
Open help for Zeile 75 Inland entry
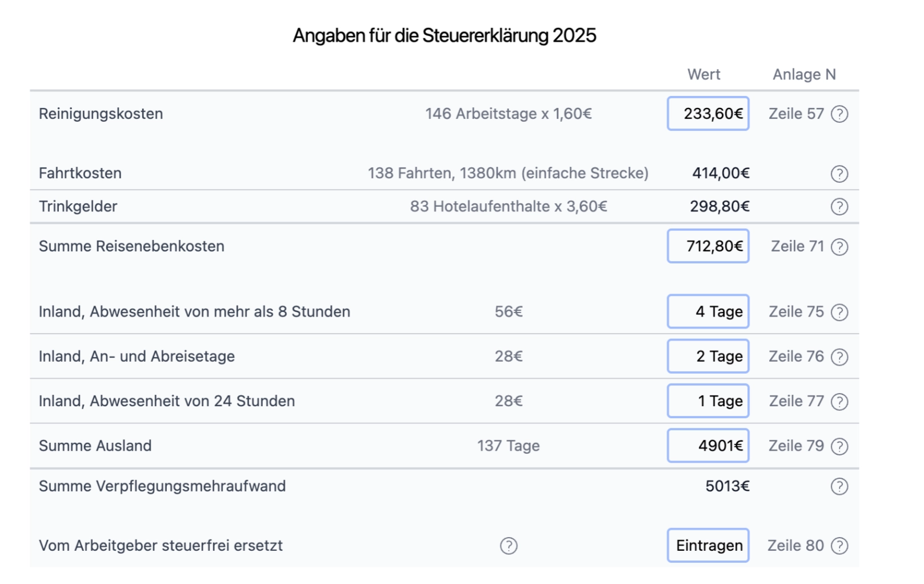[840, 312]
